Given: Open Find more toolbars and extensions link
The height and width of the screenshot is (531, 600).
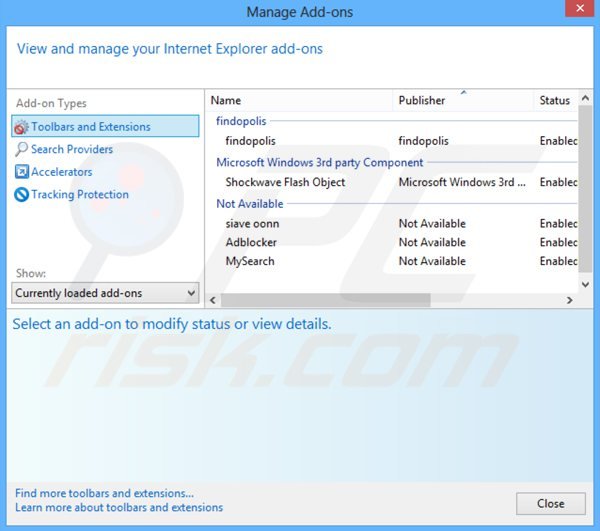Looking at the screenshot, I should coord(104,493).
